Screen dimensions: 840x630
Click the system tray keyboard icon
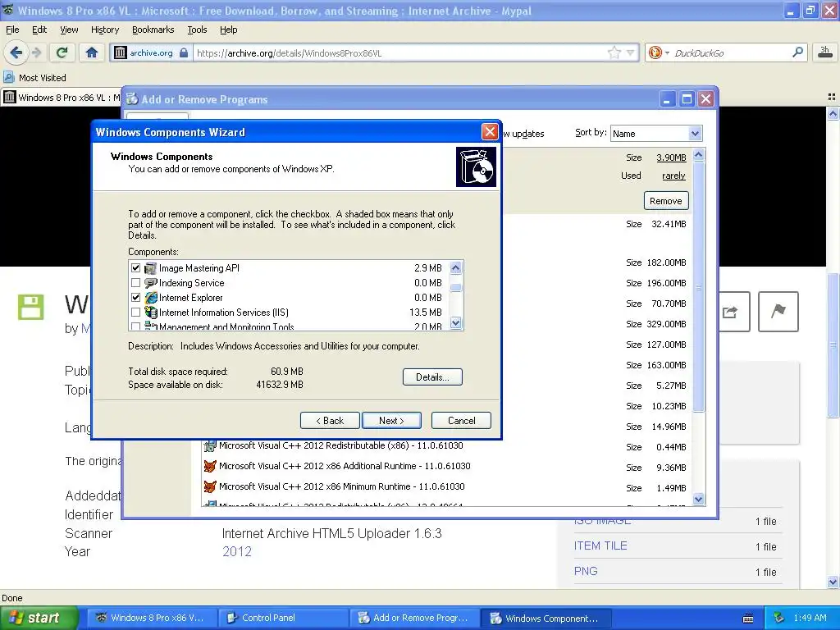(748, 619)
